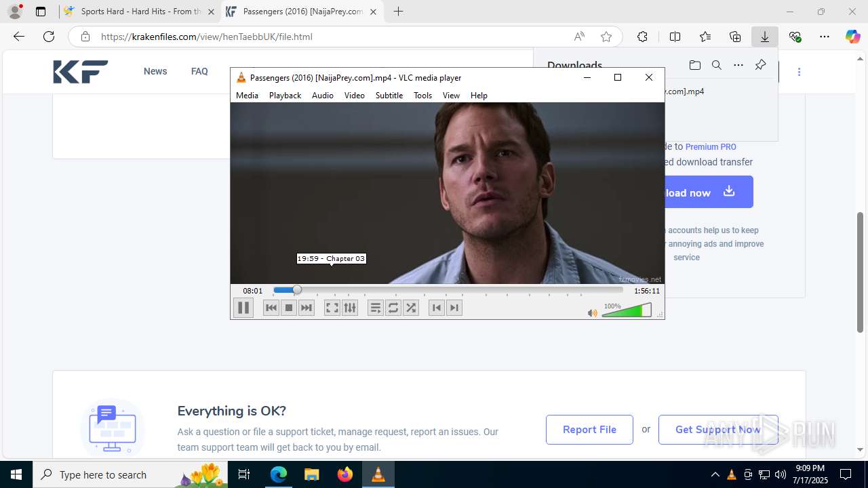The image size is (868, 488).
Task: Open Edge collections icon
Action: pyautogui.click(x=735, y=37)
